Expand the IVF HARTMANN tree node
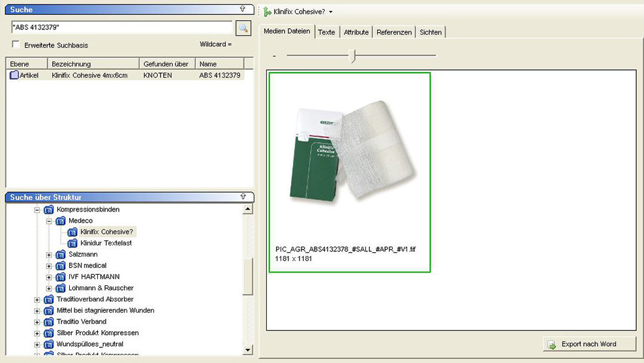Screen dimensions: 644x363 [x=49, y=277]
